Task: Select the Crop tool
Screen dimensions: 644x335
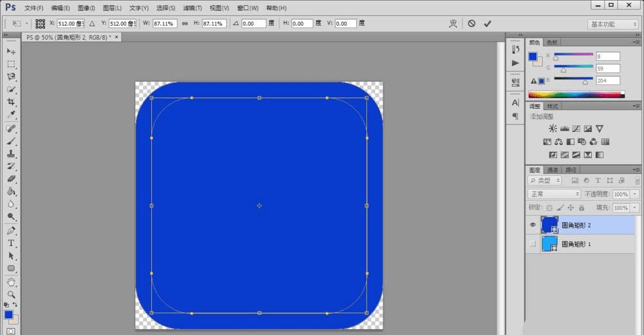Action: (x=11, y=102)
